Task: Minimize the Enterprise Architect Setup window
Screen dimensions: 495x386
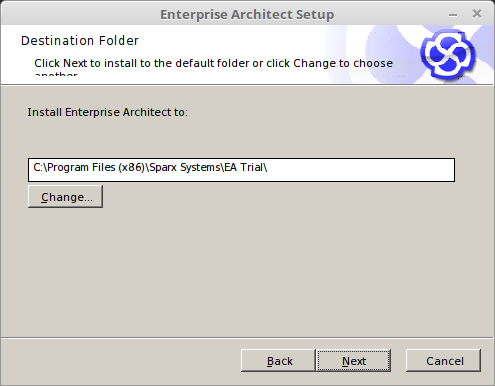Action: 453,15
